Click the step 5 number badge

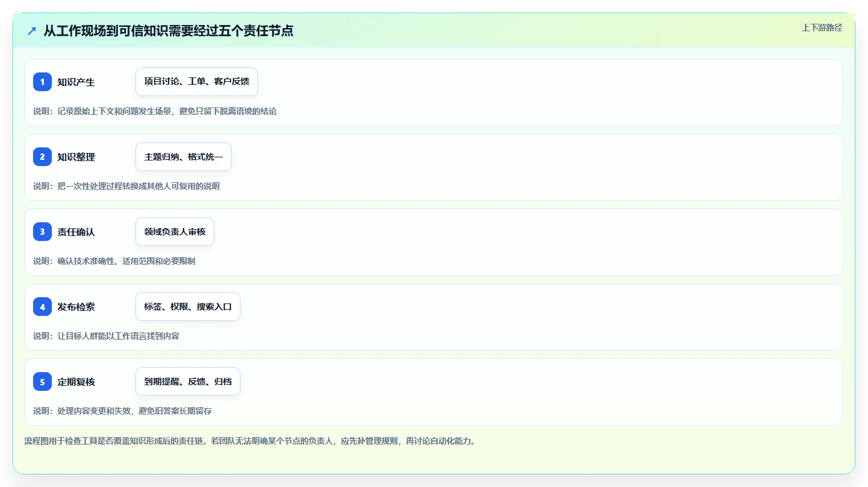(42, 381)
